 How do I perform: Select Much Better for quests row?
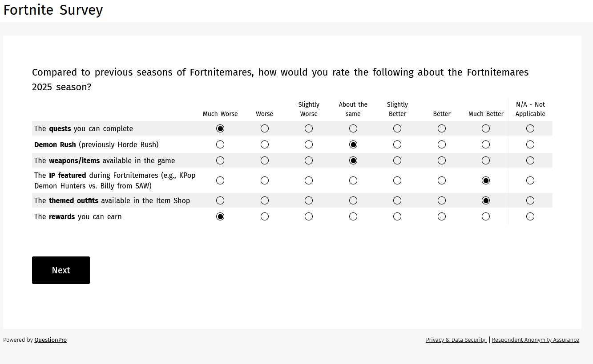click(486, 128)
